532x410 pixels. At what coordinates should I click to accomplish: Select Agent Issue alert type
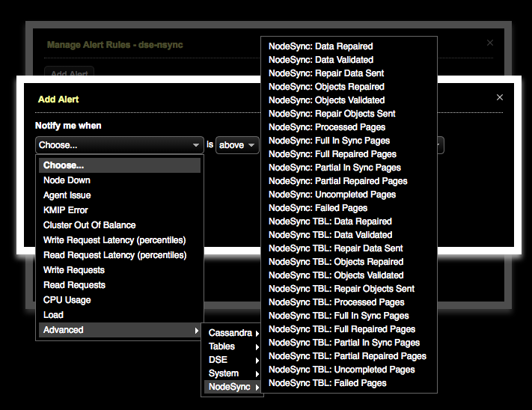pos(120,195)
